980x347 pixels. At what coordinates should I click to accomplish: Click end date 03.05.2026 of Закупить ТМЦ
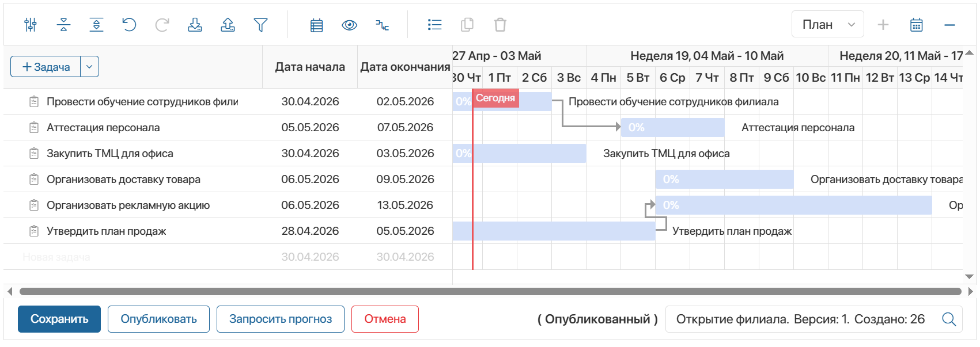(405, 153)
